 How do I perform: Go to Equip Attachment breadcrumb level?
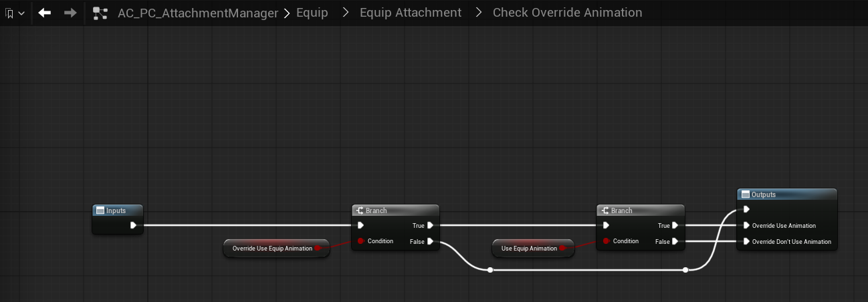coord(411,13)
